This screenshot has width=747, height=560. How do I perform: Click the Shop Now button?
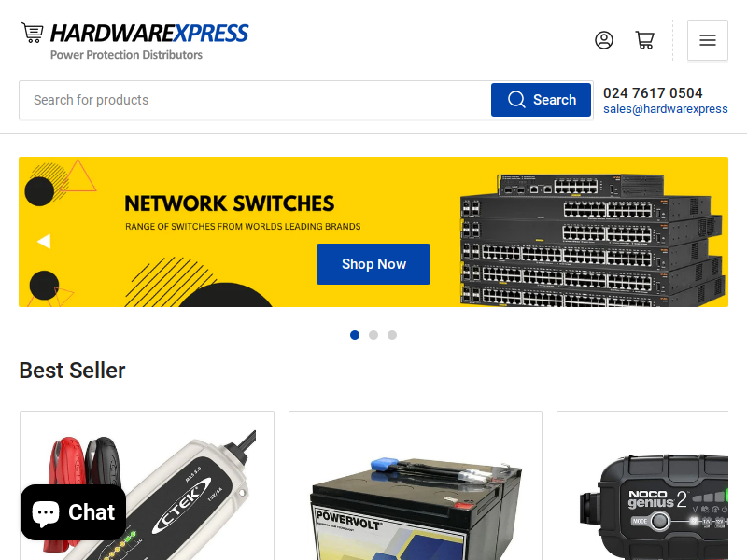tap(373, 264)
